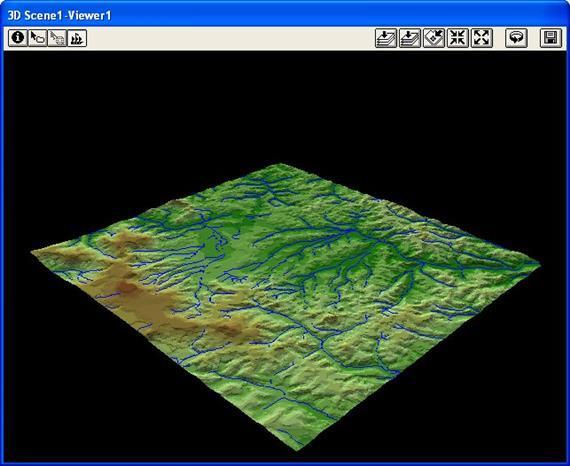
Task: Click the 3D Scene1-Viewer1 title bar
Action: tap(285, 15)
